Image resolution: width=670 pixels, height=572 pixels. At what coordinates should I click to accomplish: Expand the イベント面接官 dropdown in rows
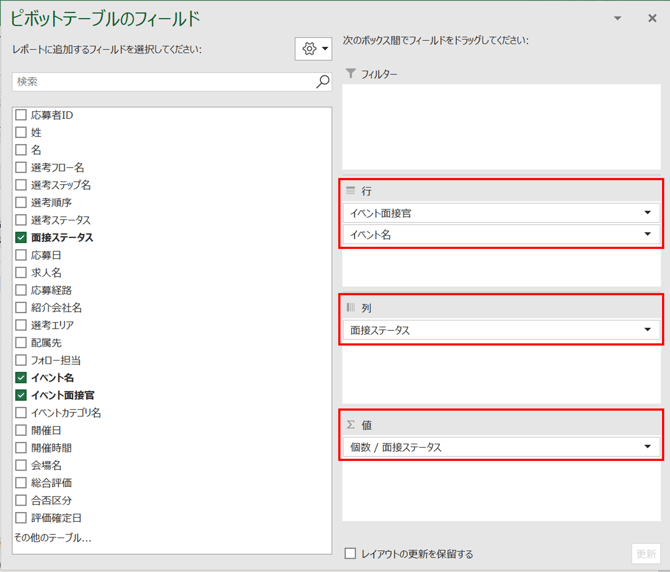click(x=647, y=212)
